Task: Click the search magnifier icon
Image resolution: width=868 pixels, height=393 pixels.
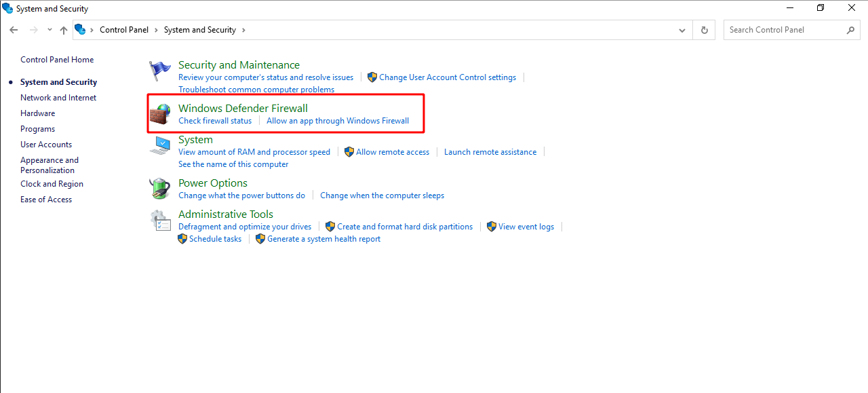Action: click(851, 30)
